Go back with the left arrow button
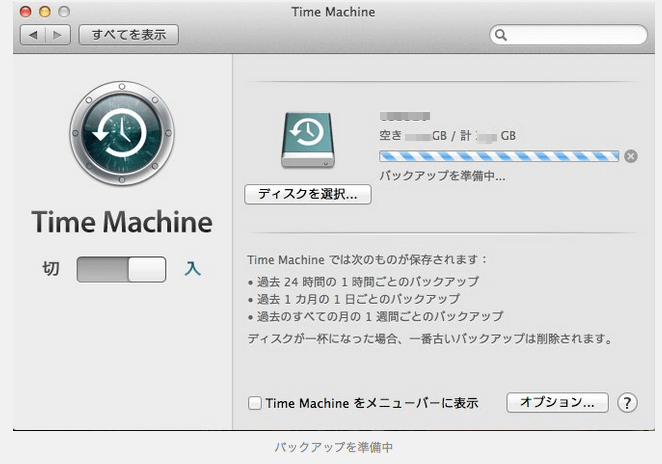The height and width of the screenshot is (464, 662). (33, 35)
